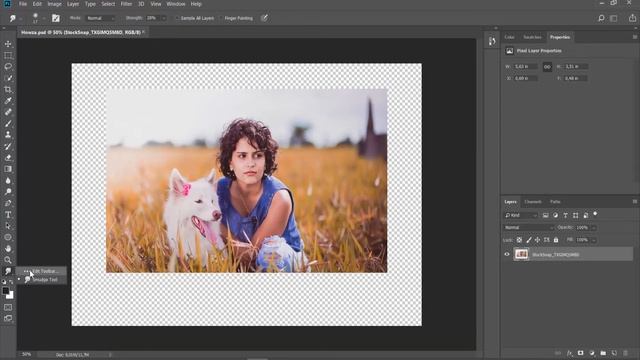Select the Horizontal Type tool
The height and width of the screenshot is (360, 640).
[x=8, y=215]
